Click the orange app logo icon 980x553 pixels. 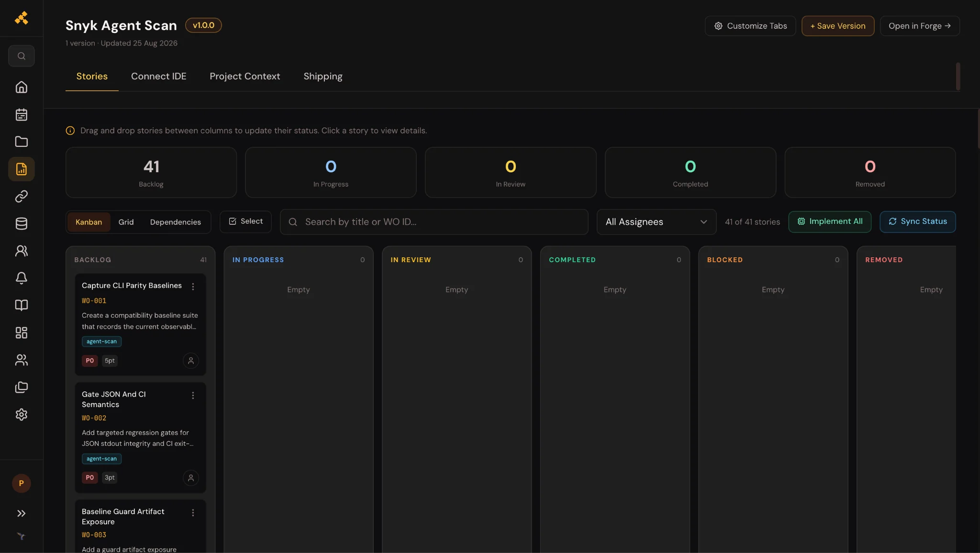coord(22,18)
